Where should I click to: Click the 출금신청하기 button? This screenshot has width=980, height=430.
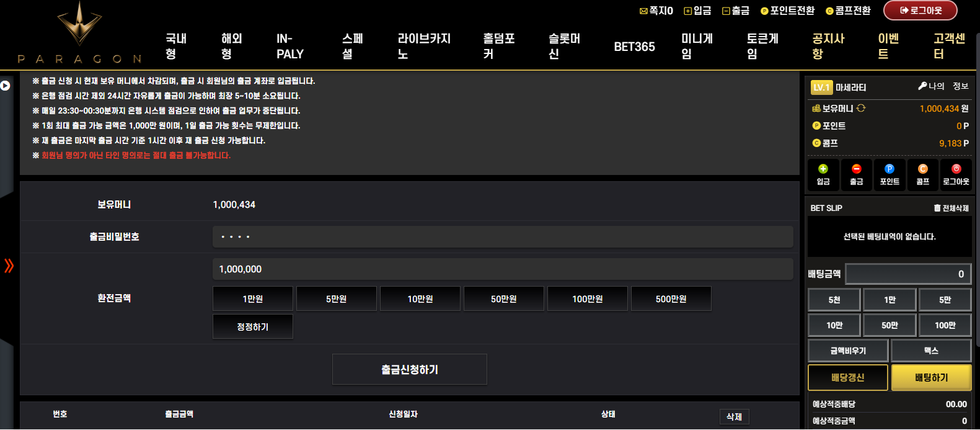409,370
